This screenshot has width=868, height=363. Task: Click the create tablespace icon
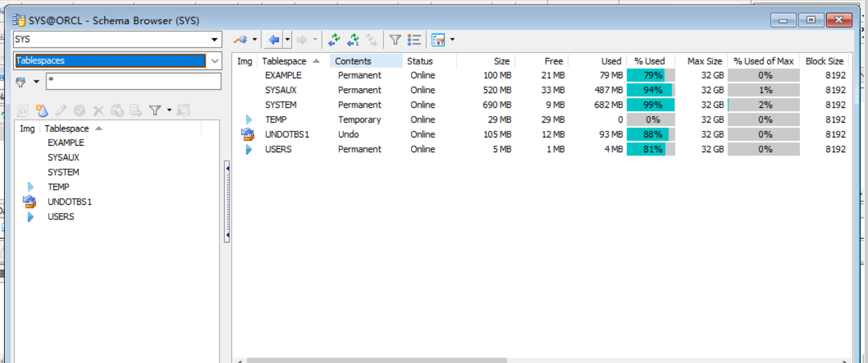click(x=42, y=111)
